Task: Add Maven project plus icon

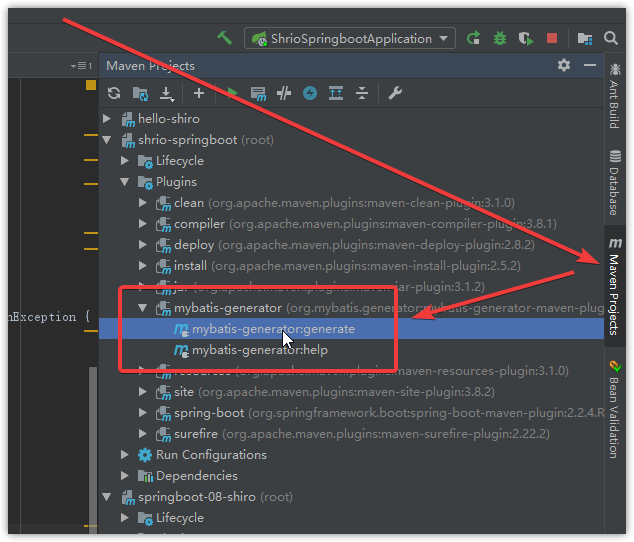Action: tap(199, 93)
